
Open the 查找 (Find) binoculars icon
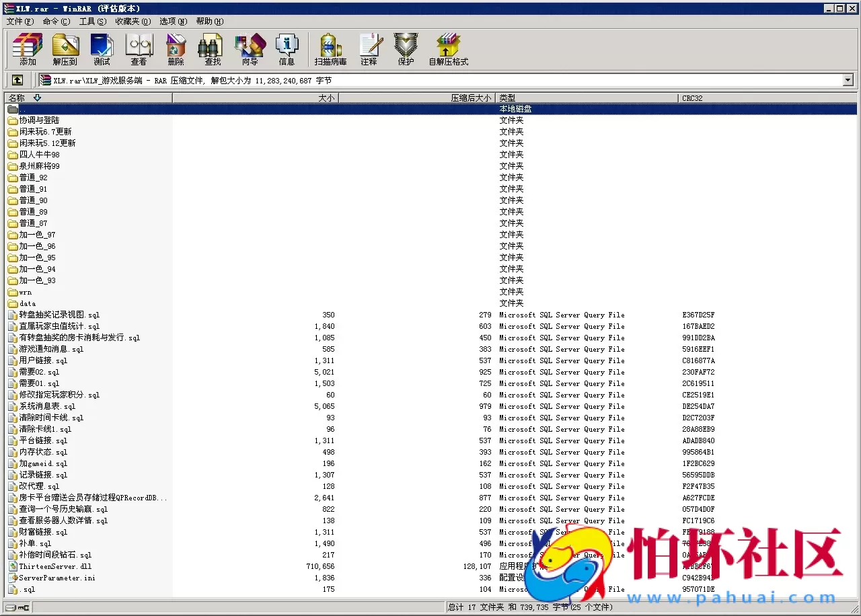pos(213,48)
